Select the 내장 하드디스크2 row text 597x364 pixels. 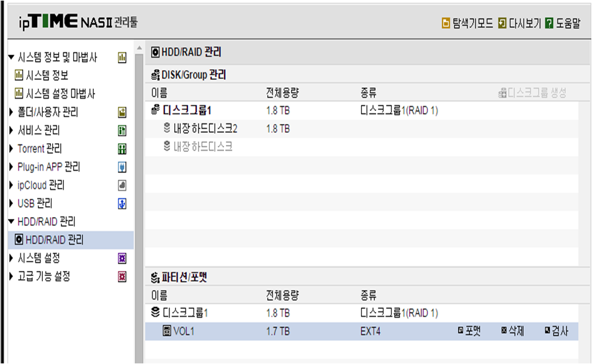click(x=205, y=128)
